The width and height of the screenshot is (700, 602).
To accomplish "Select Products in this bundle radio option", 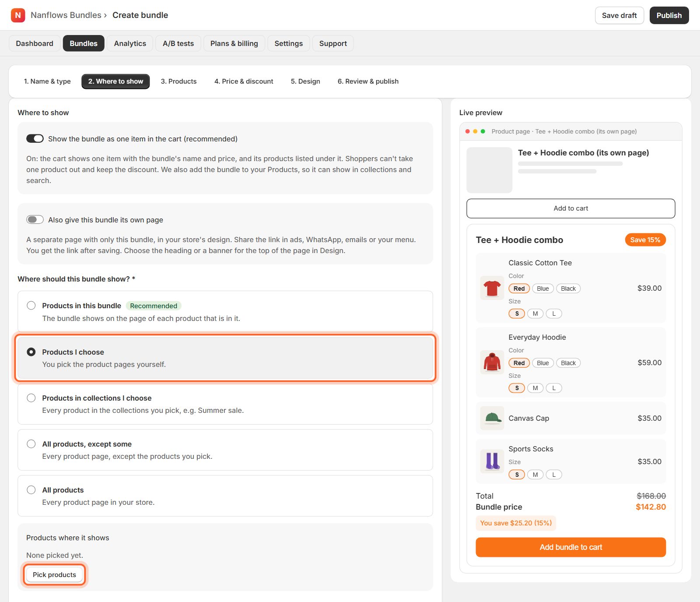I will [x=31, y=306].
